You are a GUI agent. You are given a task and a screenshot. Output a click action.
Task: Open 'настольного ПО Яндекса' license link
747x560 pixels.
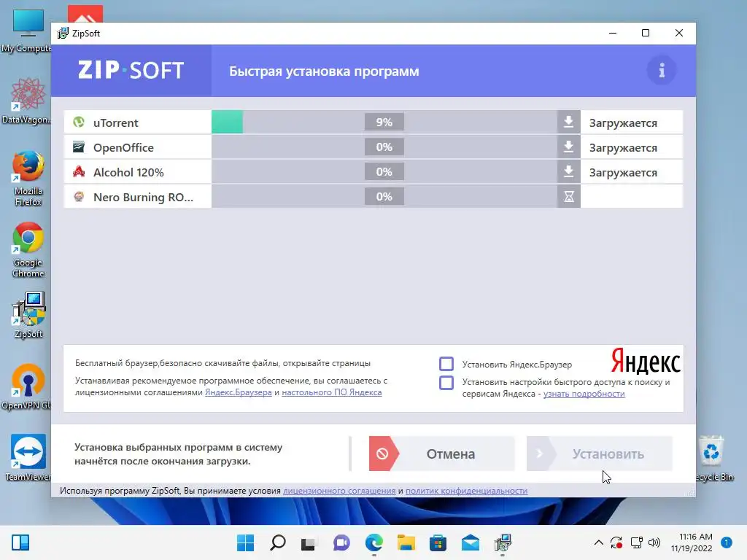[332, 392]
